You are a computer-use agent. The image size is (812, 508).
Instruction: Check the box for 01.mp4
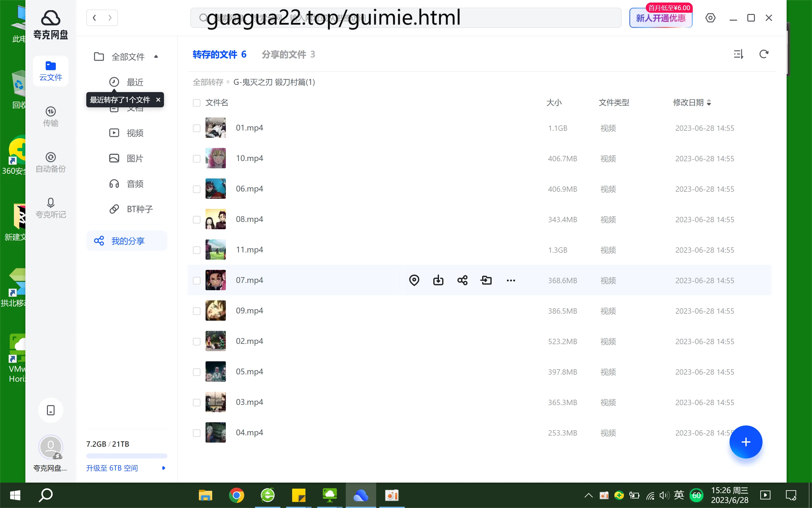point(197,128)
